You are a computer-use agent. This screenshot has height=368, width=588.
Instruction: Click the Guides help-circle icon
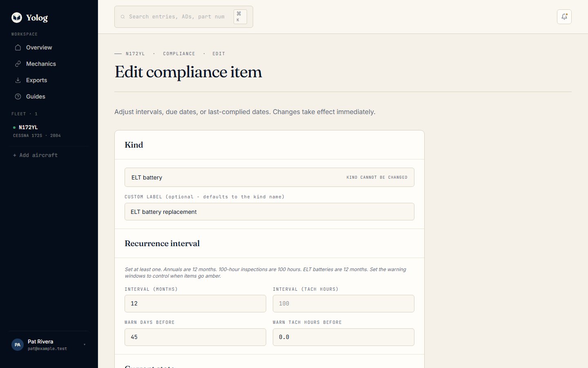pos(18,96)
